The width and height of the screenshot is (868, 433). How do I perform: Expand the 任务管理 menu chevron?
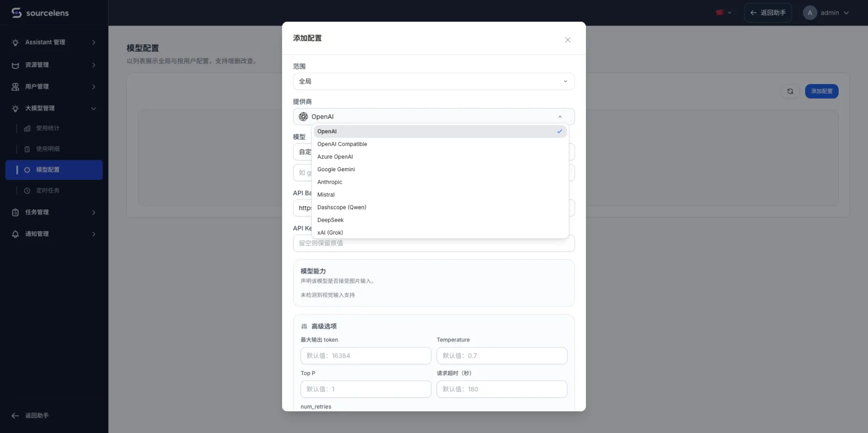[x=94, y=212]
